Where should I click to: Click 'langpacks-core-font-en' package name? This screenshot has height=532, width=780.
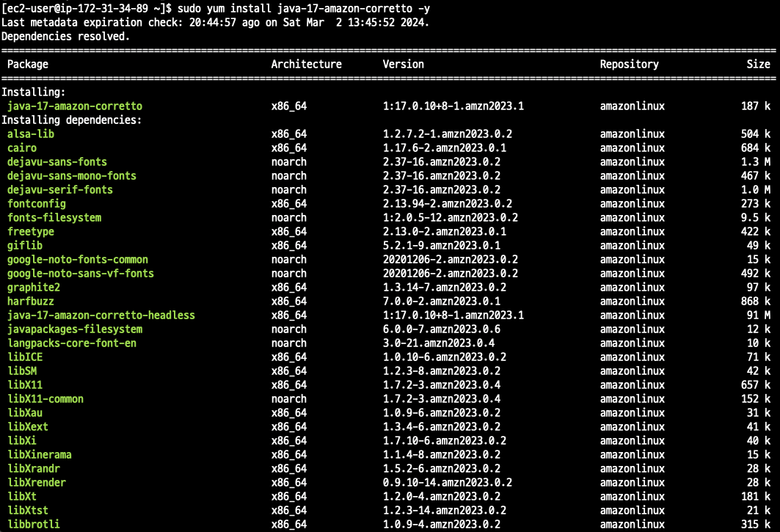point(72,343)
